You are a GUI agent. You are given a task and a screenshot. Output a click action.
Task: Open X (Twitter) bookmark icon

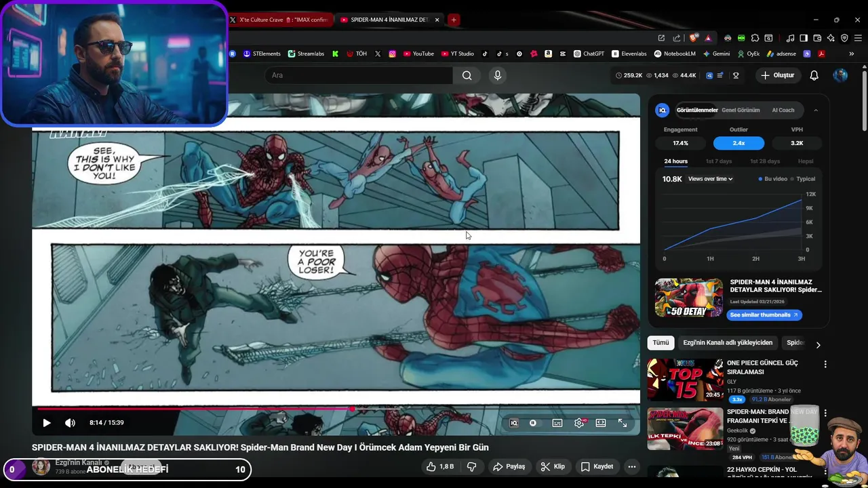coord(378,54)
